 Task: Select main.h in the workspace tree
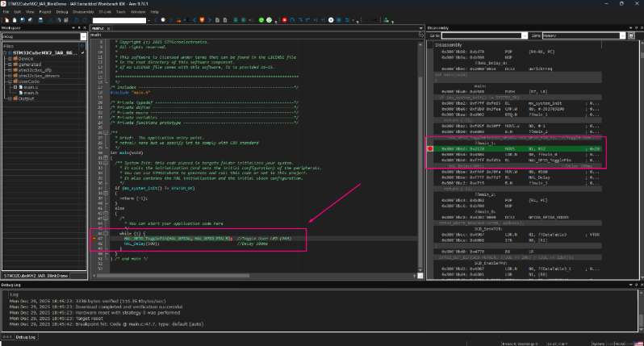click(31, 93)
